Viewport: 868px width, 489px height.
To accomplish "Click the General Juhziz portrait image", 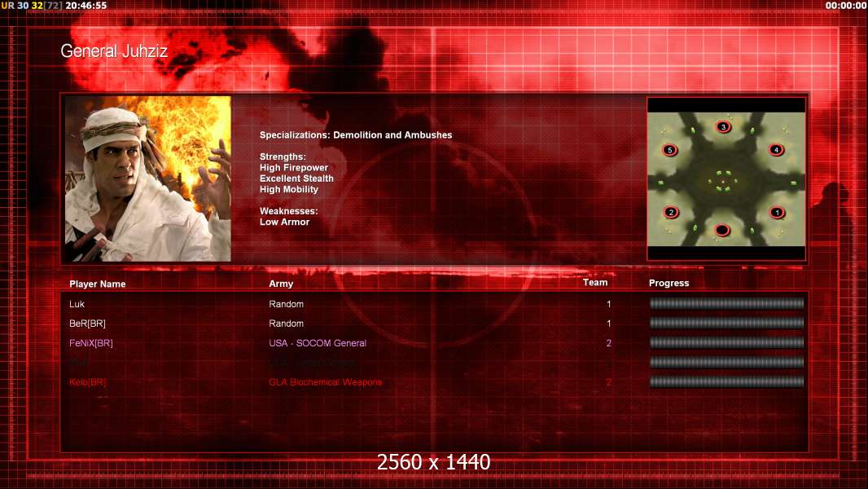I will (148, 178).
